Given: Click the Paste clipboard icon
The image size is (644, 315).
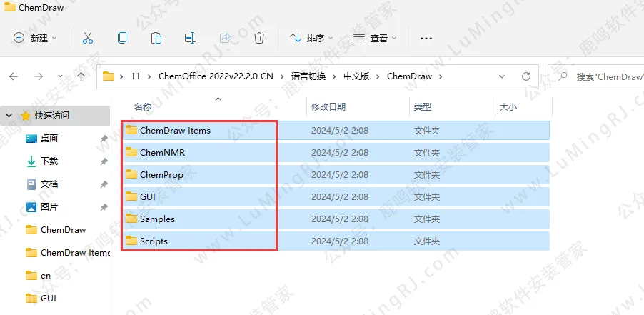Looking at the screenshot, I should point(156,38).
